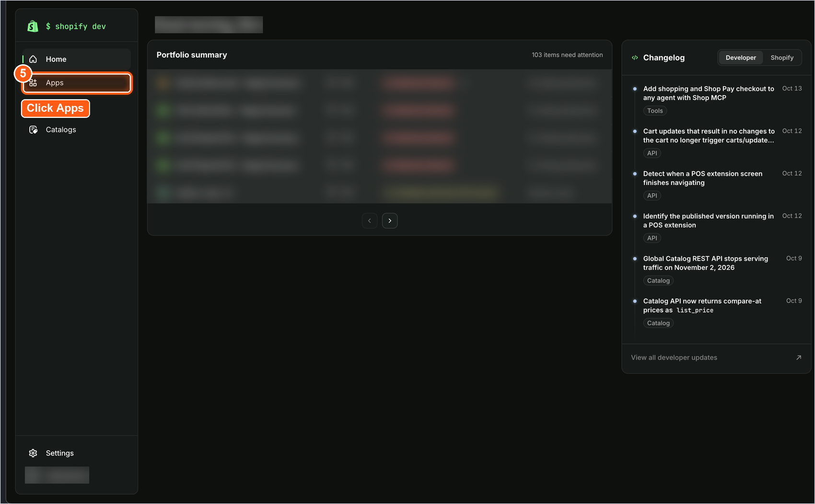
Task: Click the Oct 13 date label
Action: pyautogui.click(x=792, y=89)
